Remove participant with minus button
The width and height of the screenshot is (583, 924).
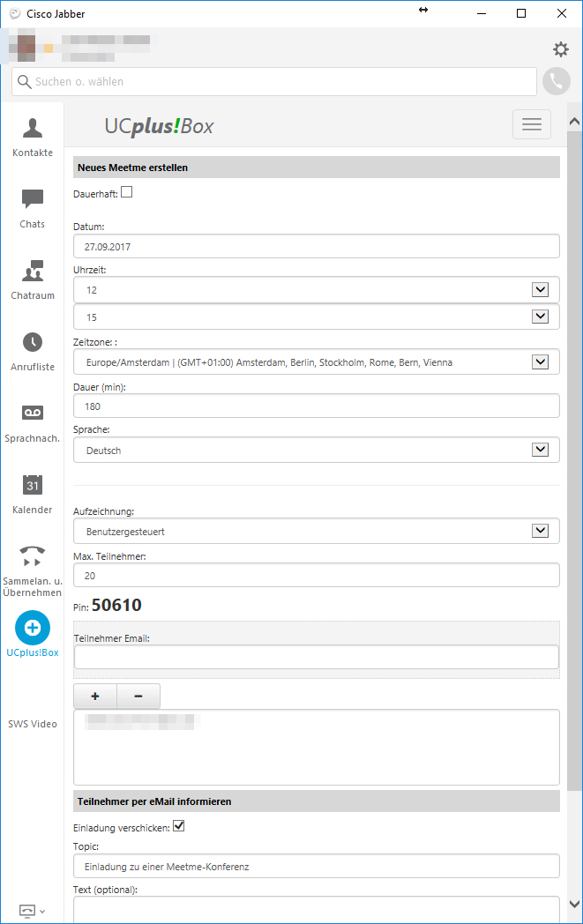coord(138,696)
